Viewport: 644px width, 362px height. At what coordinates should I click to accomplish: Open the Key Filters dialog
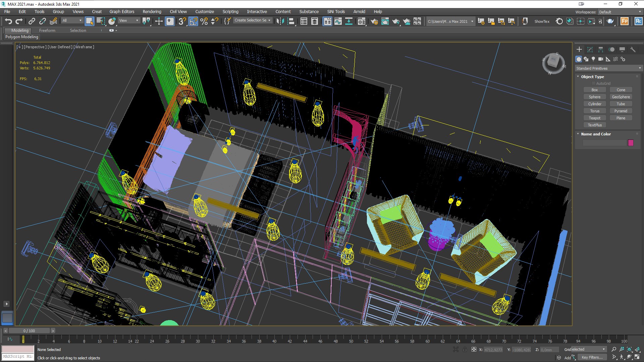pyautogui.click(x=592, y=357)
